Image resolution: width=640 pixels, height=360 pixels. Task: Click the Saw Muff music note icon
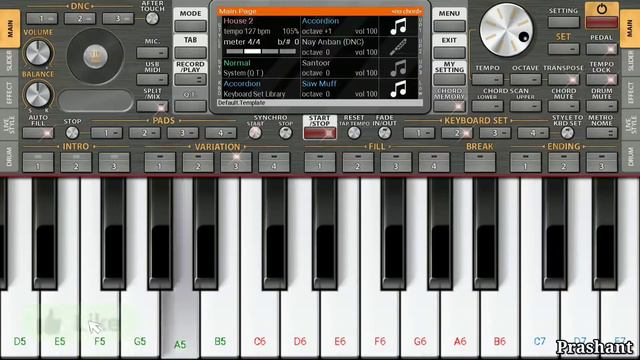point(398,89)
